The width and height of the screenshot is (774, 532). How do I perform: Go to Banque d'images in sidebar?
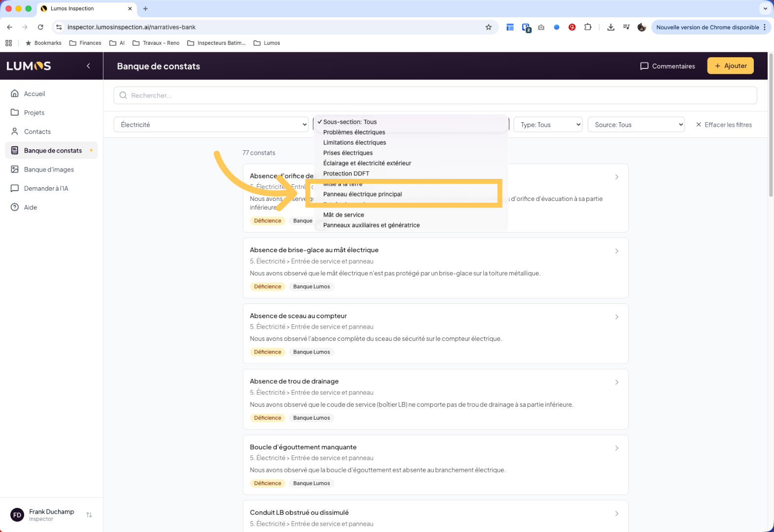[x=49, y=169]
